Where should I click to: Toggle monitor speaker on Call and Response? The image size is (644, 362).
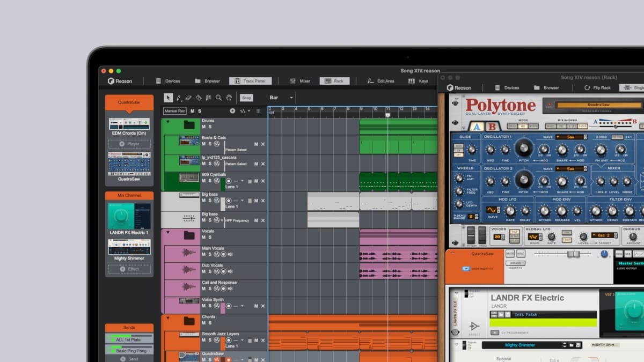230,289
